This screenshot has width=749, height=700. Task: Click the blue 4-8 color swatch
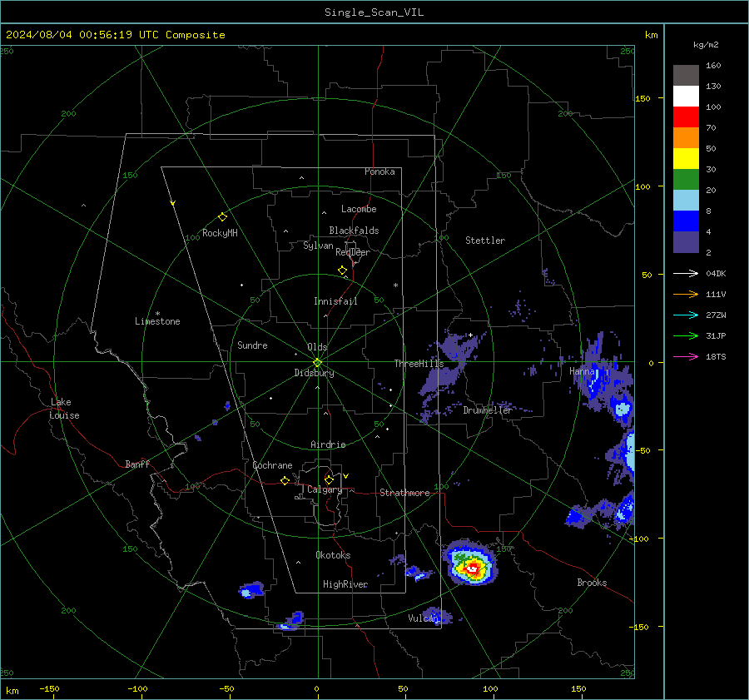(x=686, y=221)
